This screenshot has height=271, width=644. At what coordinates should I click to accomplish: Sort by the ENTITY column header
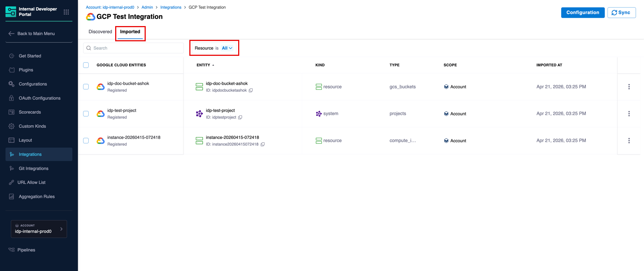pos(205,65)
